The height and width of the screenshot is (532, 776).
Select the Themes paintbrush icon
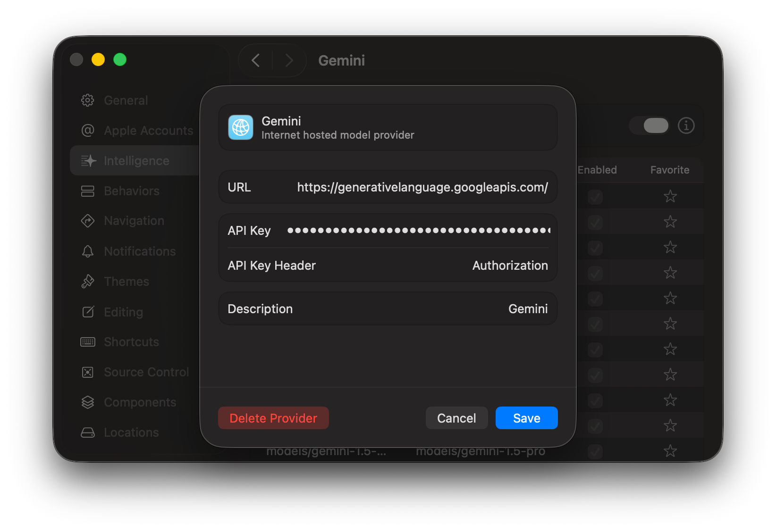88,281
